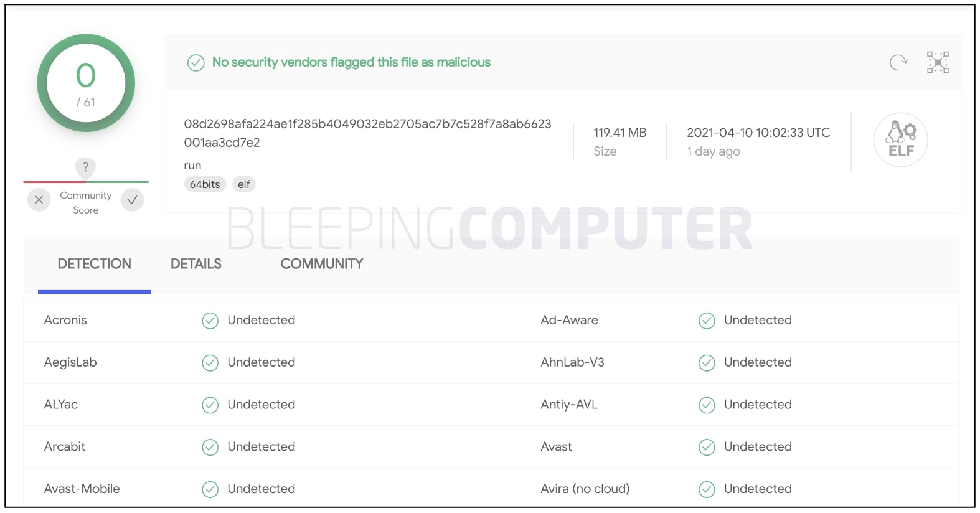Screen dimensions: 980x513
Task: Click the elf tag
Action: 243,184
